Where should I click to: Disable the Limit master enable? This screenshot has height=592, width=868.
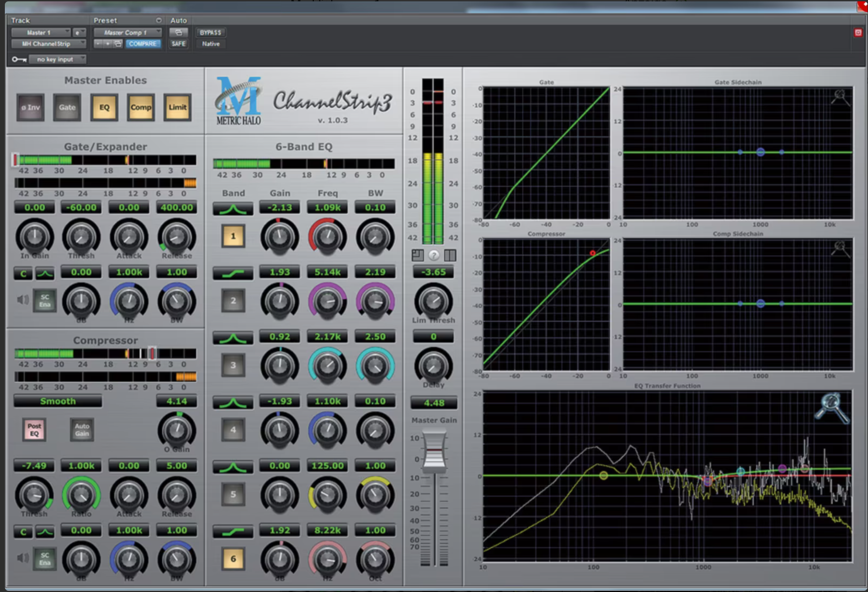(x=177, y=107)
